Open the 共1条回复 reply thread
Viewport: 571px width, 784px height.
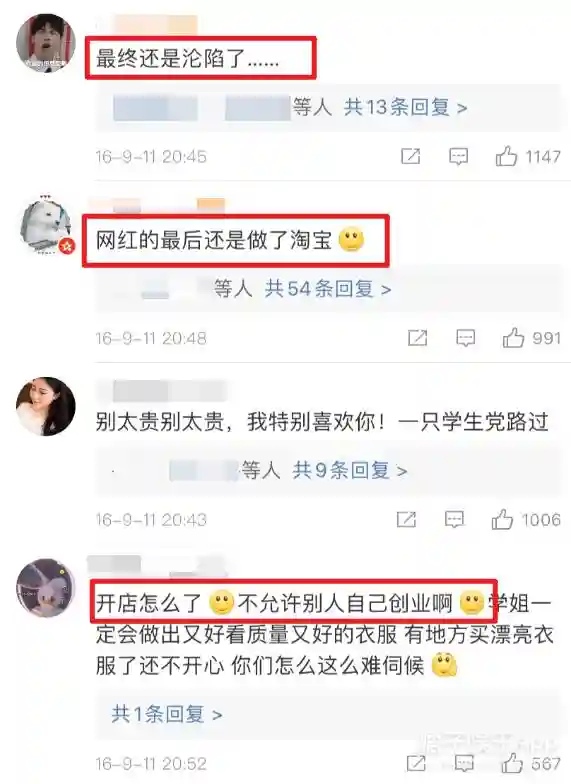click(x=167, y=714)
